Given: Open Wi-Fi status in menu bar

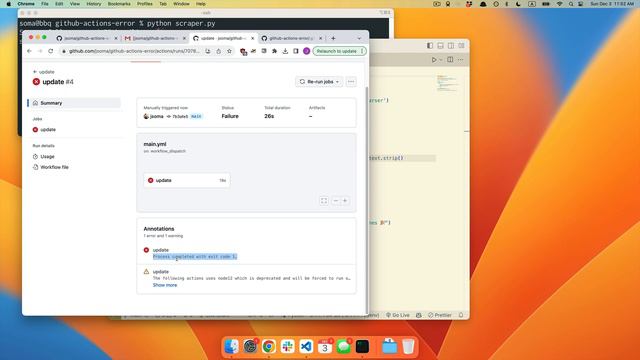Looking at the screenshot, I should tap(560, 4).
